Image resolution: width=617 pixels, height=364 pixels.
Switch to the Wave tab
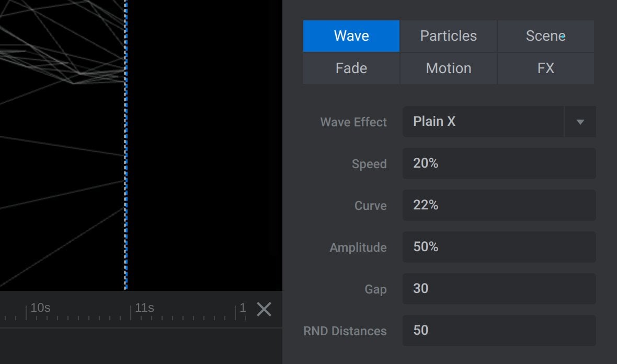pos(351,36)
